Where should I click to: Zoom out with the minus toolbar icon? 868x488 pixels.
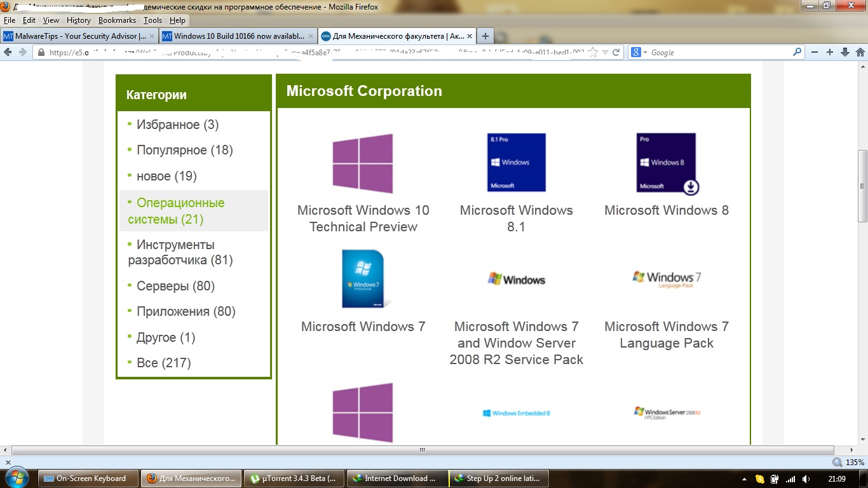(x=815, y=52)
